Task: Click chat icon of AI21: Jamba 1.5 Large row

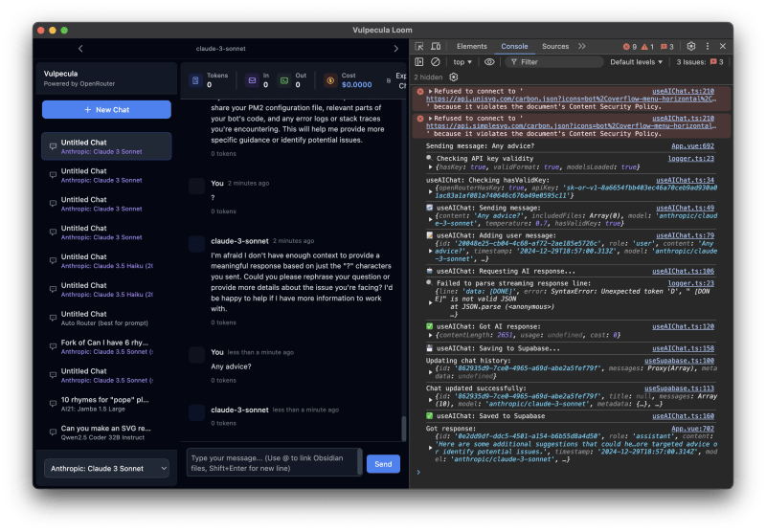Action: point(53,404)
